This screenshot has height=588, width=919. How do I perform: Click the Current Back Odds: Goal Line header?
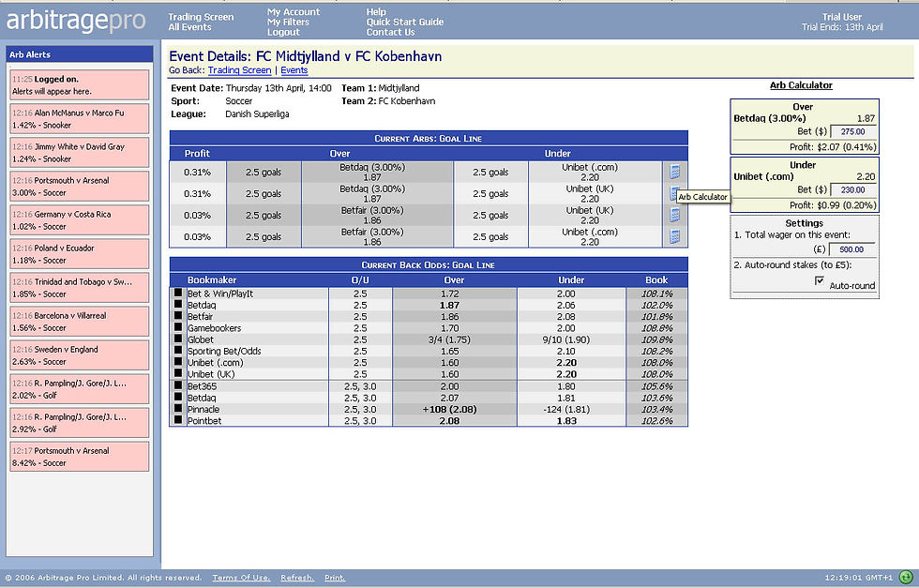(x=429, y=265)
